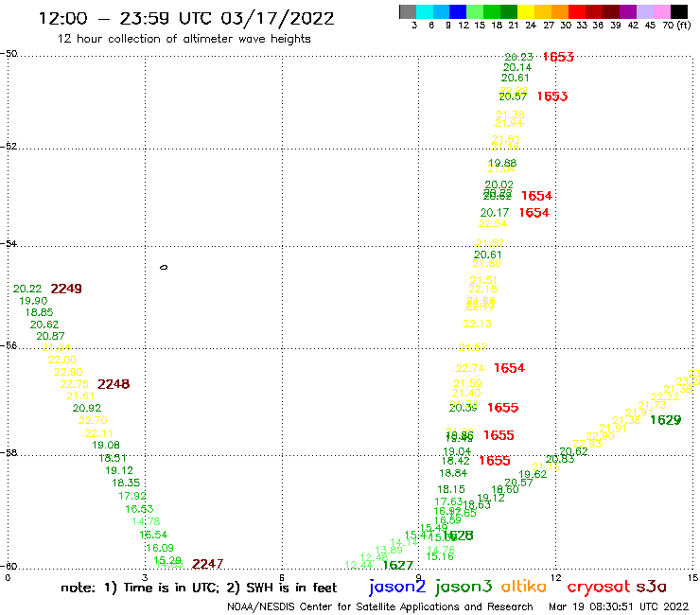Click the yellow value "22.13"
Screen dimensions: 700x615
pos(478,324)
